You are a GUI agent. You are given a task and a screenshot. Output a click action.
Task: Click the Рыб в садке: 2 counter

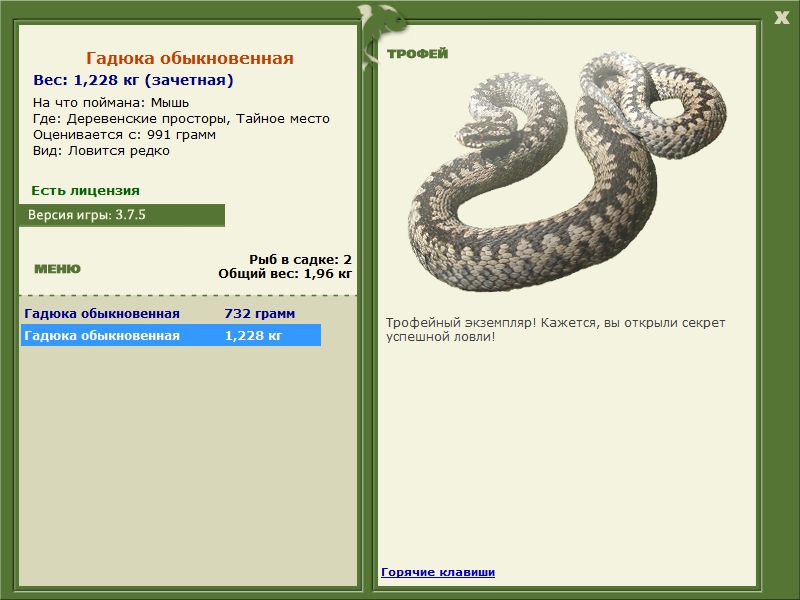pyautogui.click(x=301, y=259)
